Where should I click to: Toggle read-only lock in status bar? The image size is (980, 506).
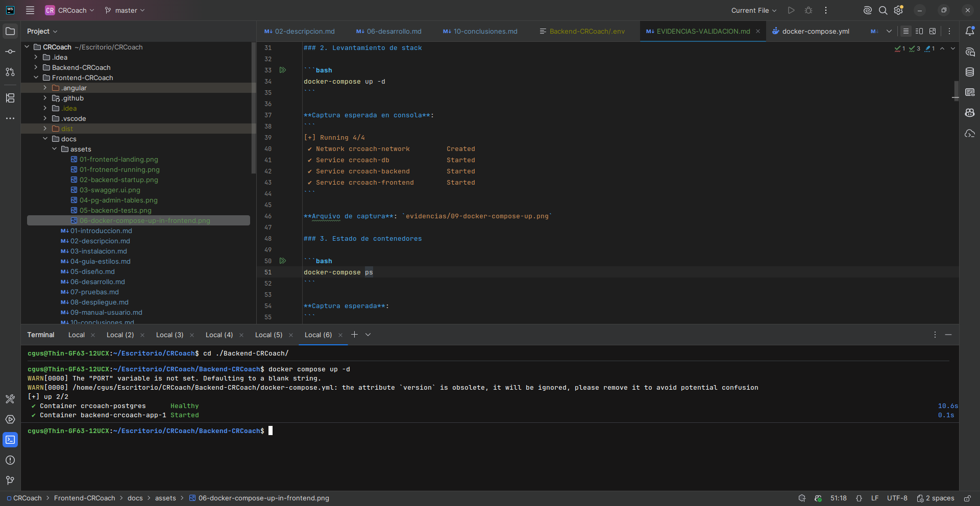click(967, 498)
